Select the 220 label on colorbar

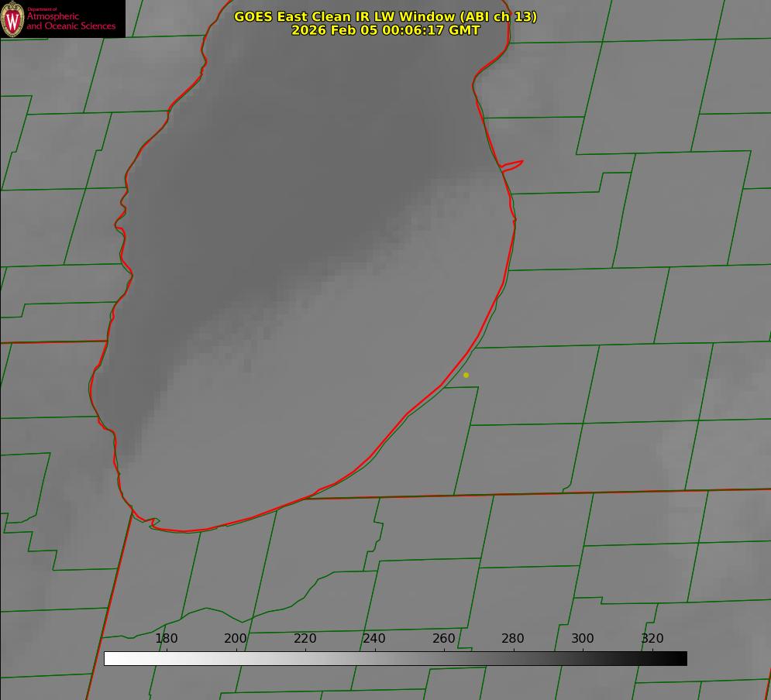305,639
